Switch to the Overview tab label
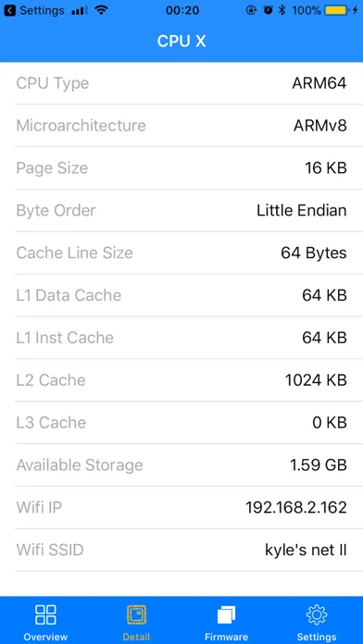This screenshot has height=644, width=363. [45, 637]
